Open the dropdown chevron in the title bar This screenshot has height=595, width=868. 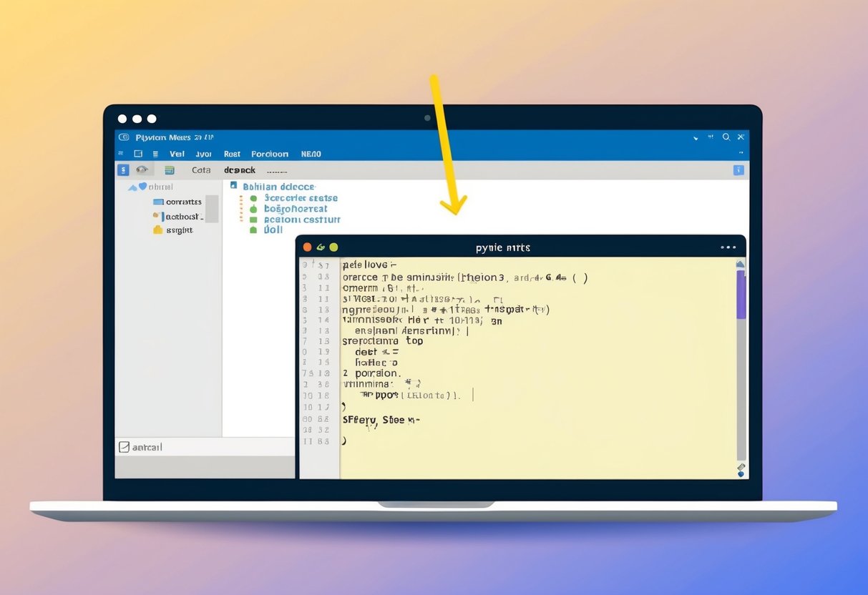coord(694,137)
